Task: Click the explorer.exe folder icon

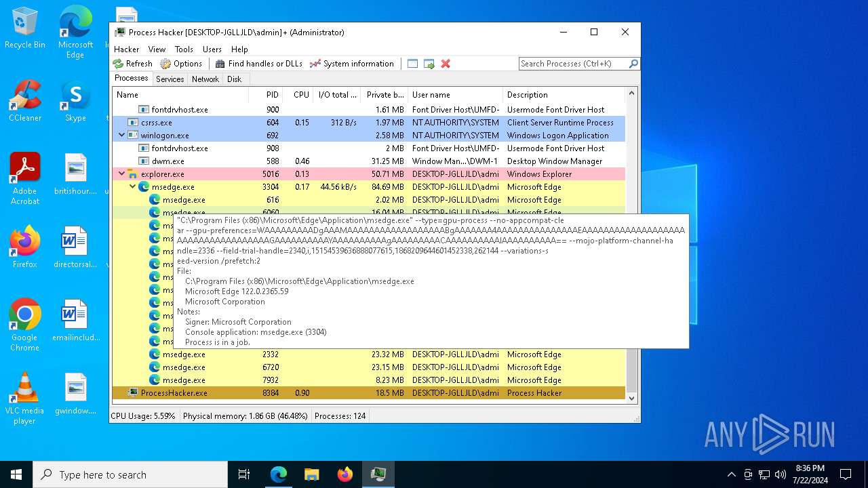Action: pos(133,174)
